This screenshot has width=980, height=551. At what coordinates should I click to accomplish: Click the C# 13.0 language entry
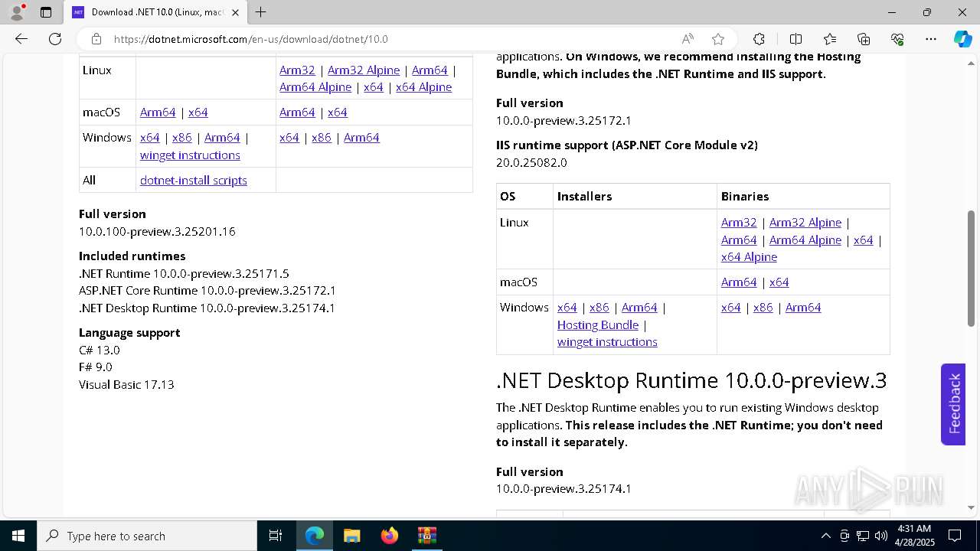(100, 350)
